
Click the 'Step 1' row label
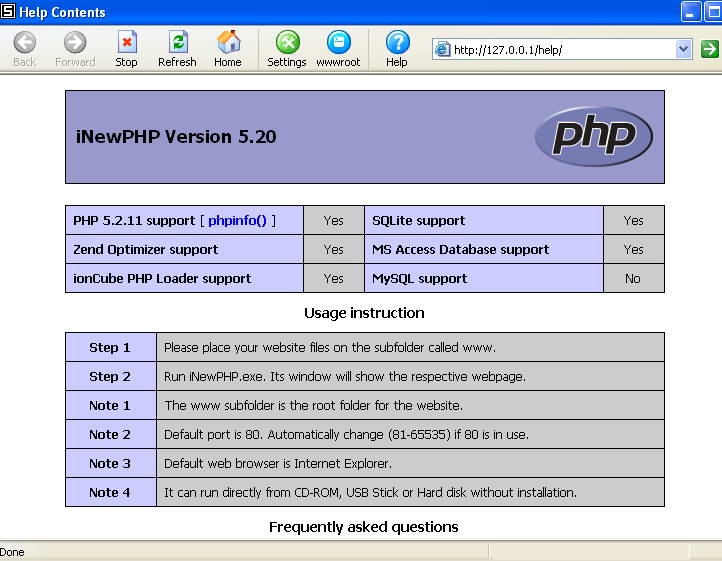[x=110, y=347]
